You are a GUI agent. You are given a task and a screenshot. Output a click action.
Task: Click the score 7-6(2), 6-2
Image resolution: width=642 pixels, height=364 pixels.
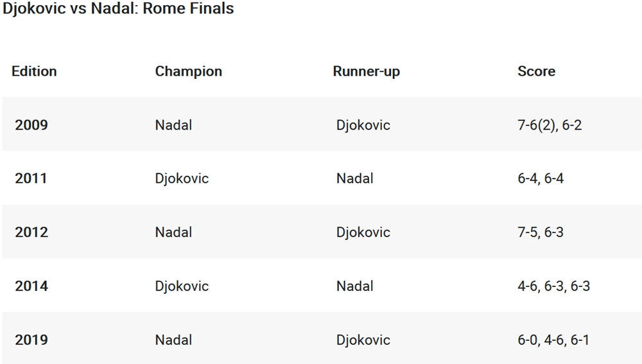550,125
